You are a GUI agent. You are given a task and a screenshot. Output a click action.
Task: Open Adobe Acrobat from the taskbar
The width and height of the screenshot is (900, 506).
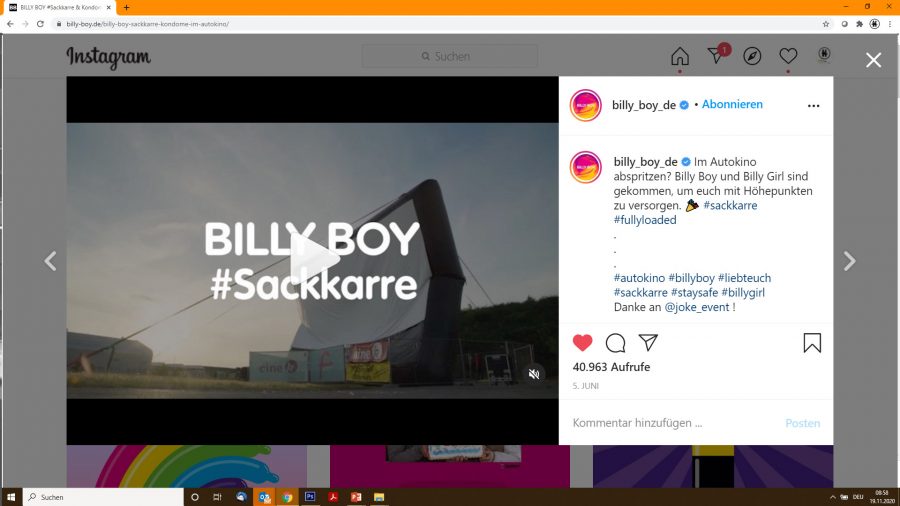click(x=333, y=497)
